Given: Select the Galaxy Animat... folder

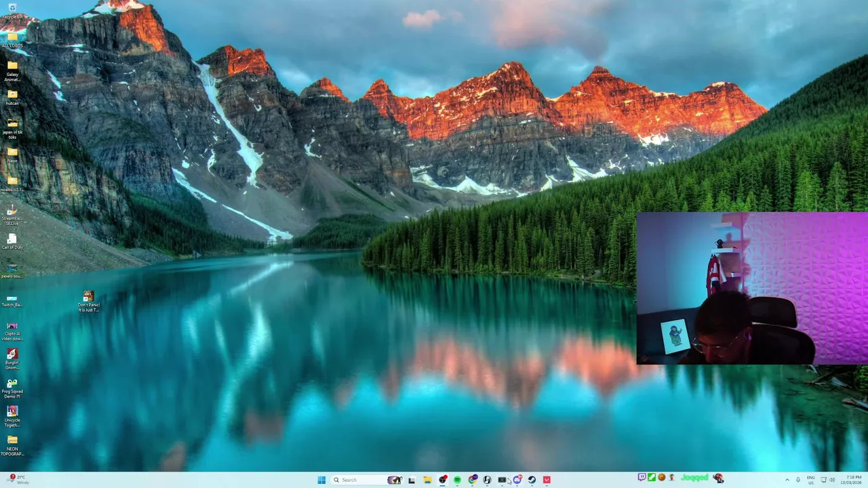Looking at the screenshot, I should pos(12,70).
